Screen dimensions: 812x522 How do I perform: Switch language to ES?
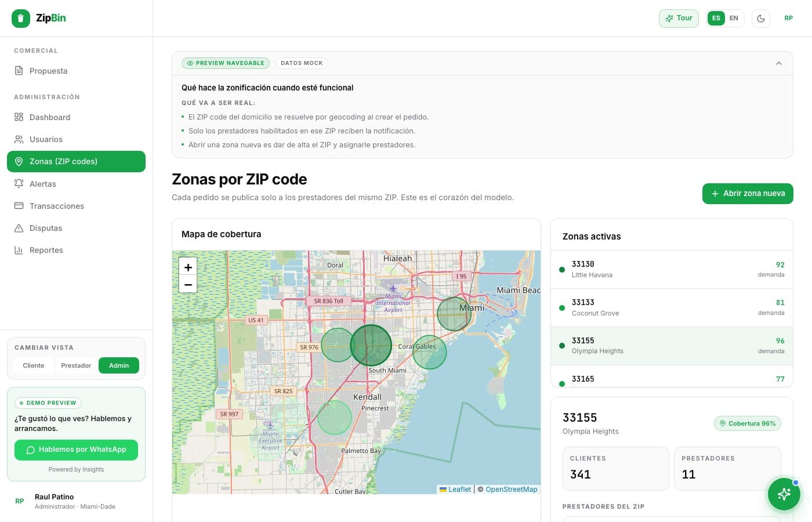[x=716, y=18]
